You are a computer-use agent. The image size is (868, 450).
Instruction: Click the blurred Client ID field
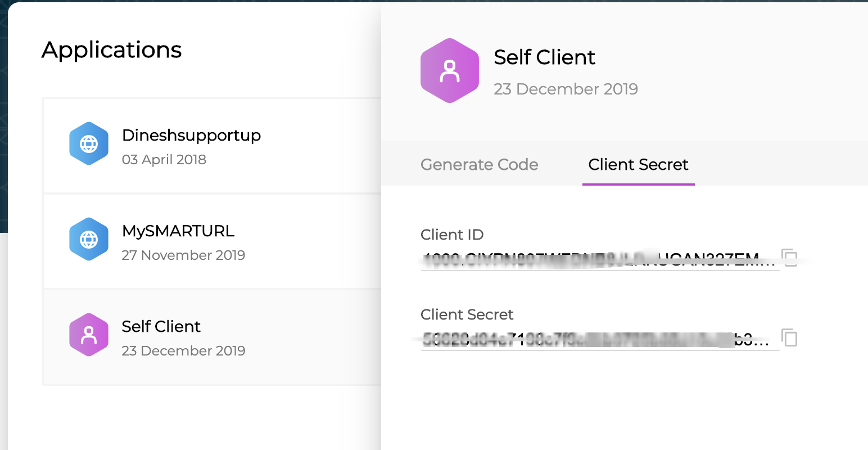click(600, 259)
